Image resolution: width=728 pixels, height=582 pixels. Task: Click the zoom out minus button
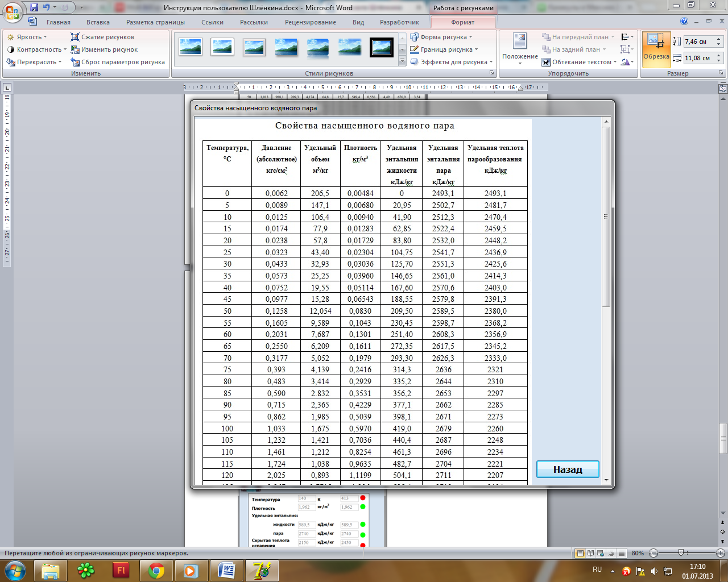tap(653, 553)
